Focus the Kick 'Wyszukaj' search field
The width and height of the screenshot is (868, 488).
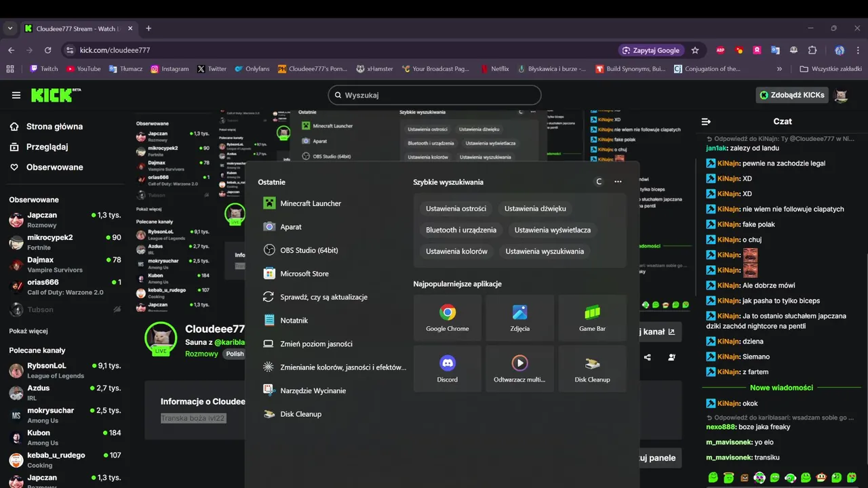click(x=435, y=95)
